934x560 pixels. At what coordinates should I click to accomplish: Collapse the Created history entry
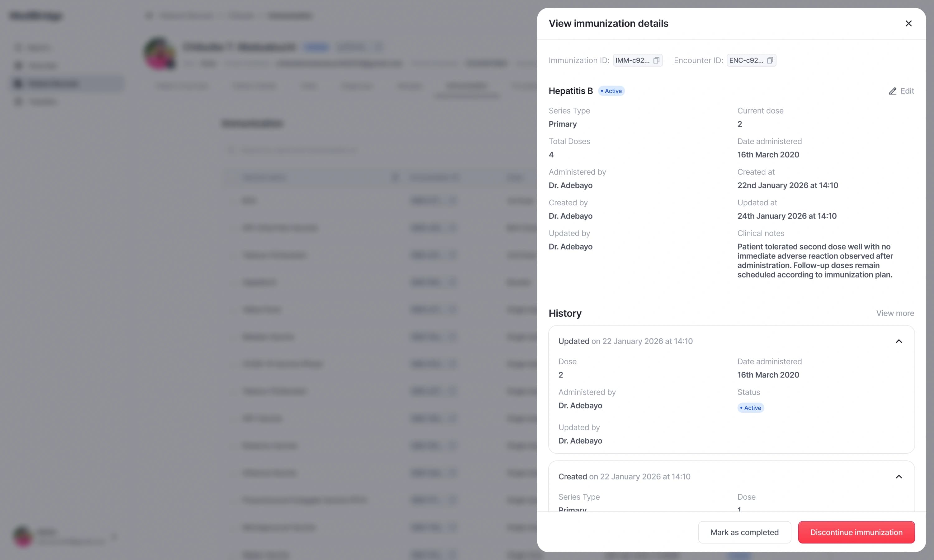(x=899, y=477)
